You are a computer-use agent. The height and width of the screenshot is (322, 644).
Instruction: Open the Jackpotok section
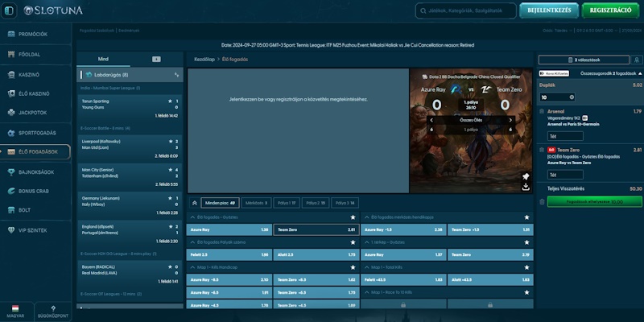click(32, 113)
